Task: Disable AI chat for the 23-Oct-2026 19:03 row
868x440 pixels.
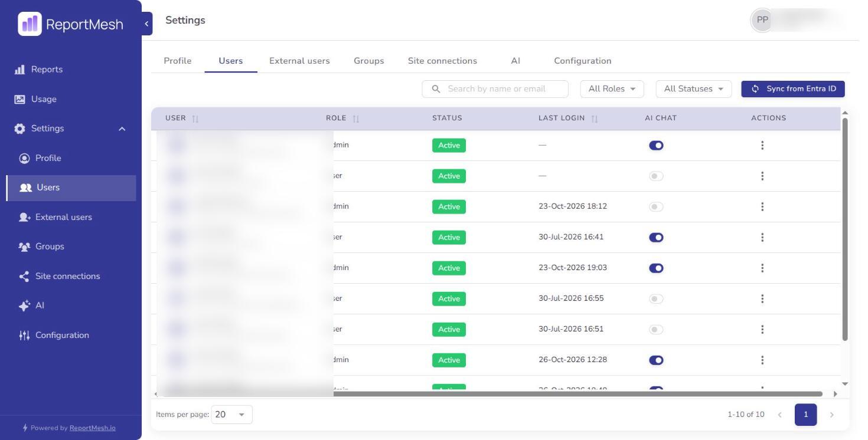Action: tap(656, 268)
